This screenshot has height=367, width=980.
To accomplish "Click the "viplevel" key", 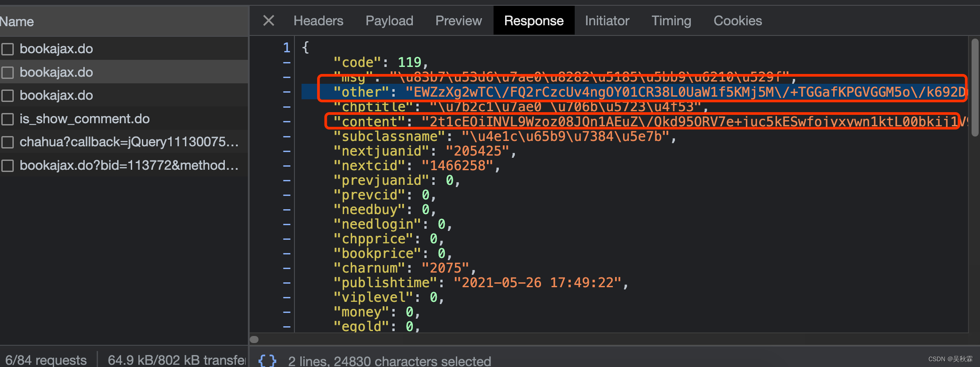I will tap(373, 297).
